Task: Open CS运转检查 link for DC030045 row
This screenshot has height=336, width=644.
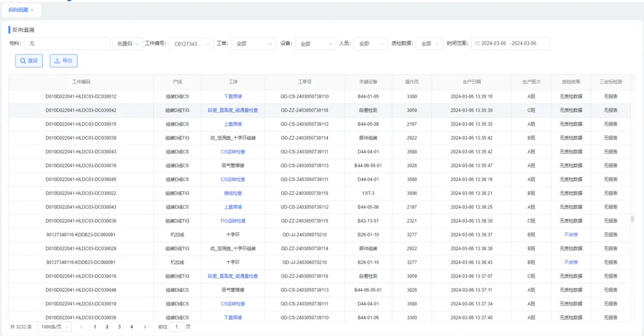Action: (x=233, y=179)
